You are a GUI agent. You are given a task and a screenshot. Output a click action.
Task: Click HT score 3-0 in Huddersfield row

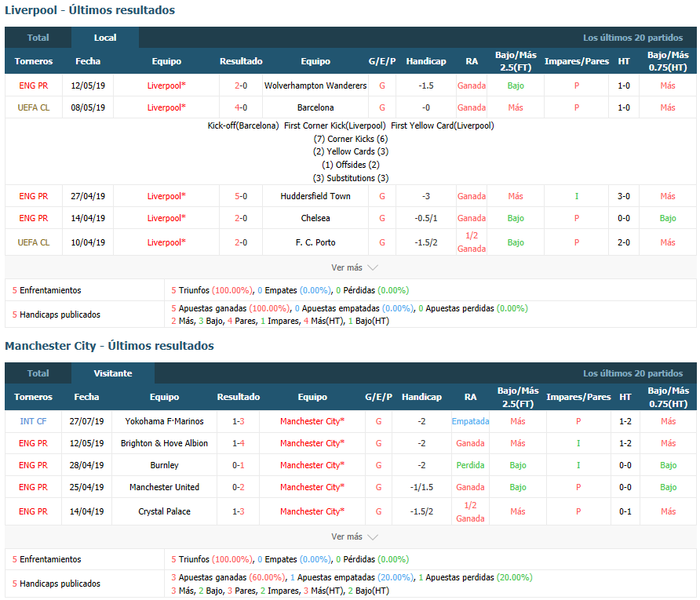[624, 196]
